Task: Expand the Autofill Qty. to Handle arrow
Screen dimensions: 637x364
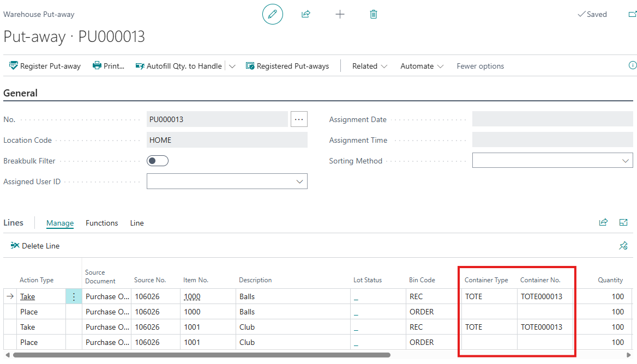Action: point(232,66)
